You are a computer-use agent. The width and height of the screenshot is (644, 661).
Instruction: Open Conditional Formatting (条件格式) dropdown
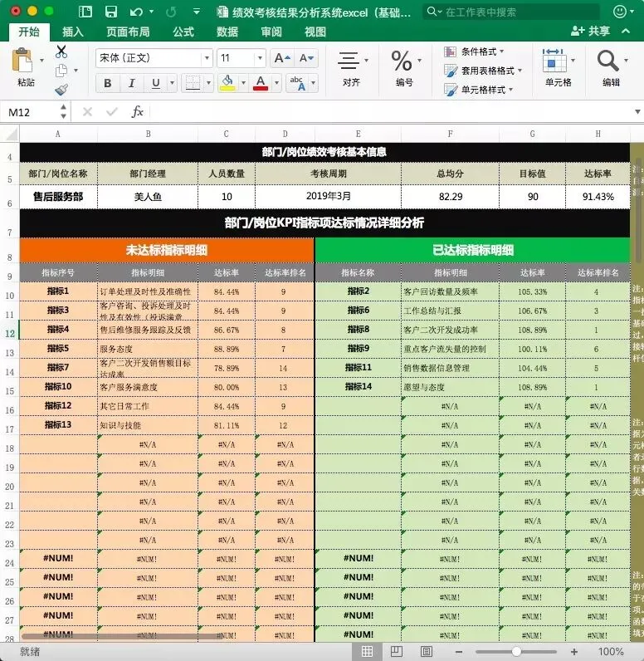click(475, 51)
